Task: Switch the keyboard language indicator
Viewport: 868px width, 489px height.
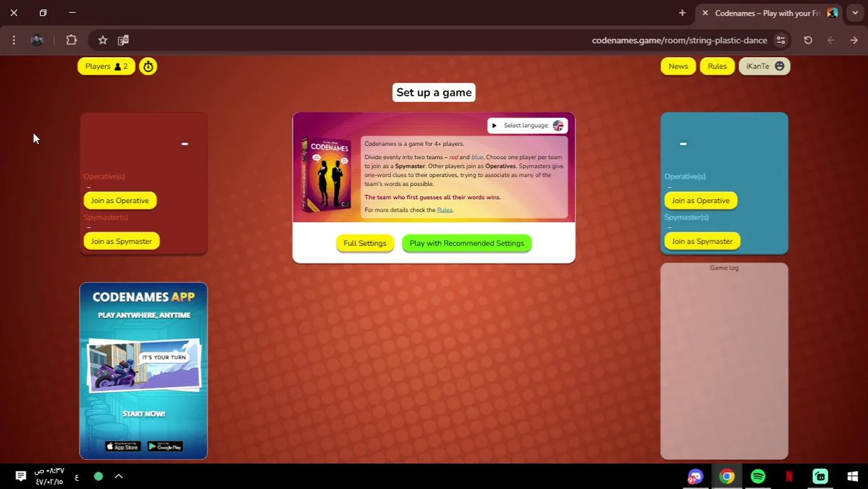Action: pyautogui.click(x=77, y=477)
